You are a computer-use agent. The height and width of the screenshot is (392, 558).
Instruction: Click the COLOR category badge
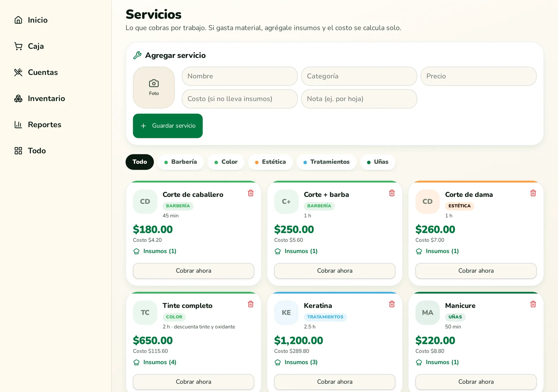[174, 317]
